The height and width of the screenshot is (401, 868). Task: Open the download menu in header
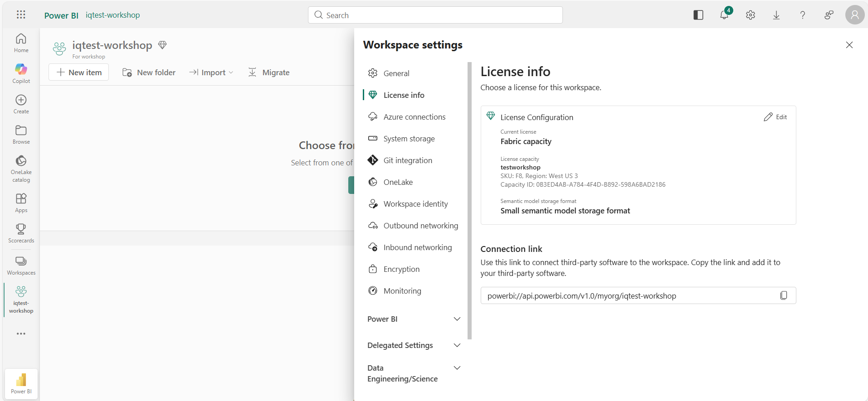[776, 15]
